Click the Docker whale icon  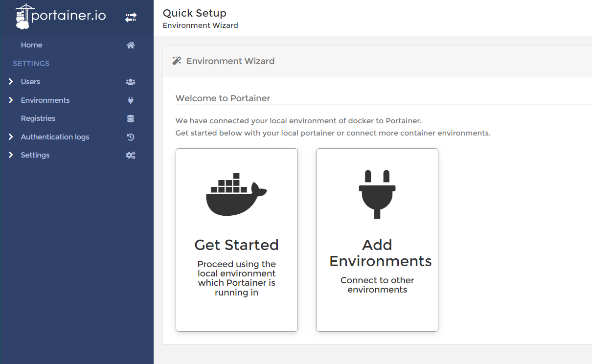pos(236,194)
